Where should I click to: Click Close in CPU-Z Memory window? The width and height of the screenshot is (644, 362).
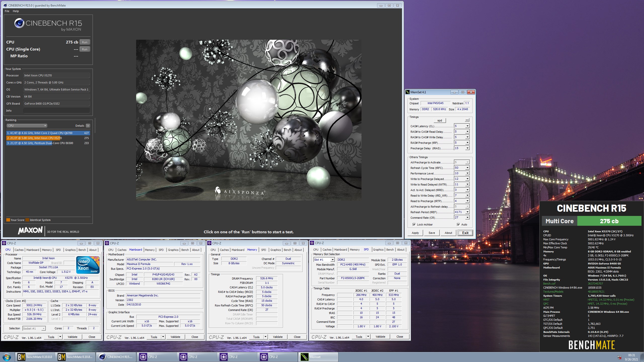(297, 337)
